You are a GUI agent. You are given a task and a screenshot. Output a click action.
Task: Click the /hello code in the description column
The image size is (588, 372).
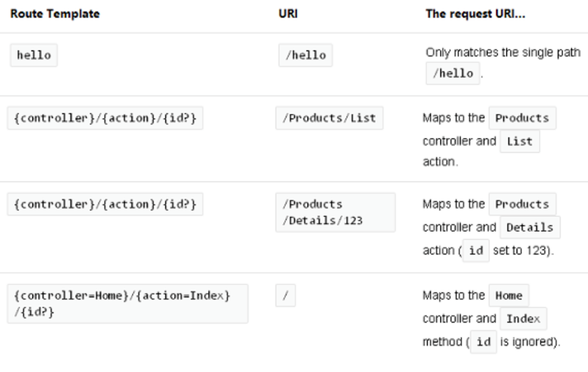452,73
